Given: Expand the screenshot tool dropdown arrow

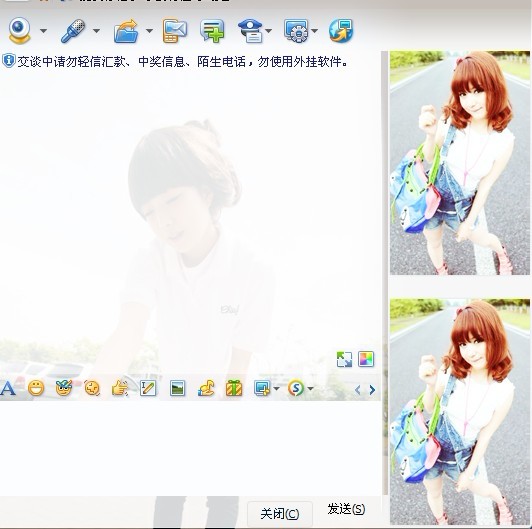Looking at the screenshot, I should [x=276, y=388].
